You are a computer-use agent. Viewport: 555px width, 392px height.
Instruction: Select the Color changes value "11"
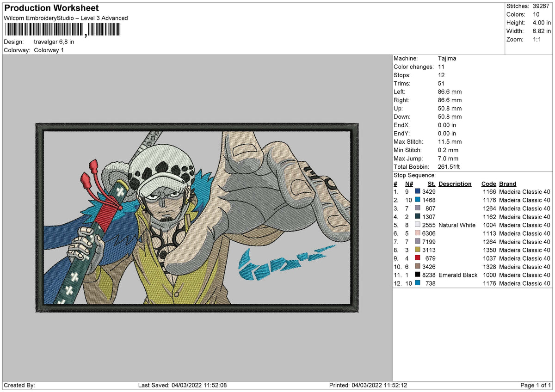click(441, 67)
